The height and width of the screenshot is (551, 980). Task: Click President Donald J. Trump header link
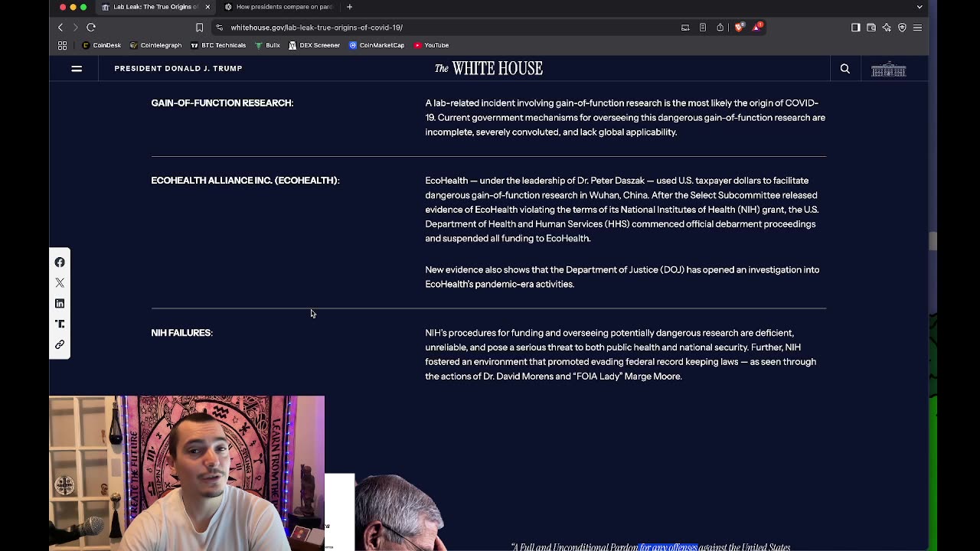point(178,68)
